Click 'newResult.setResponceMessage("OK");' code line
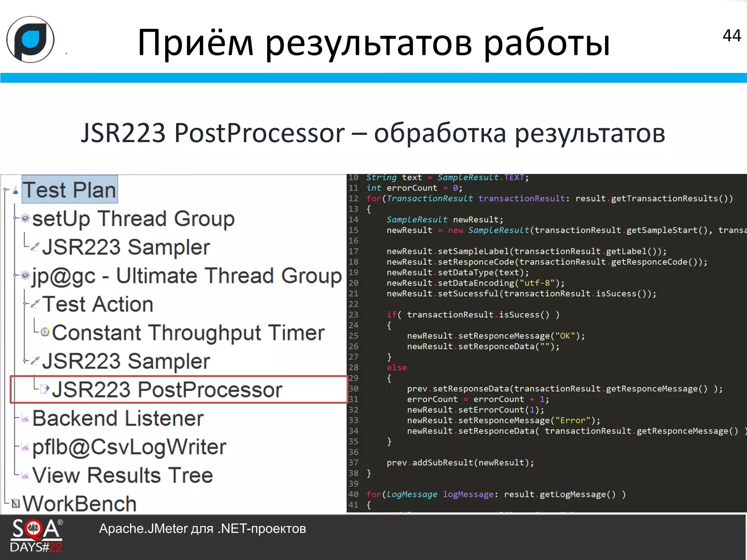Screen dimensions: 747x560 tap(496, 336)
